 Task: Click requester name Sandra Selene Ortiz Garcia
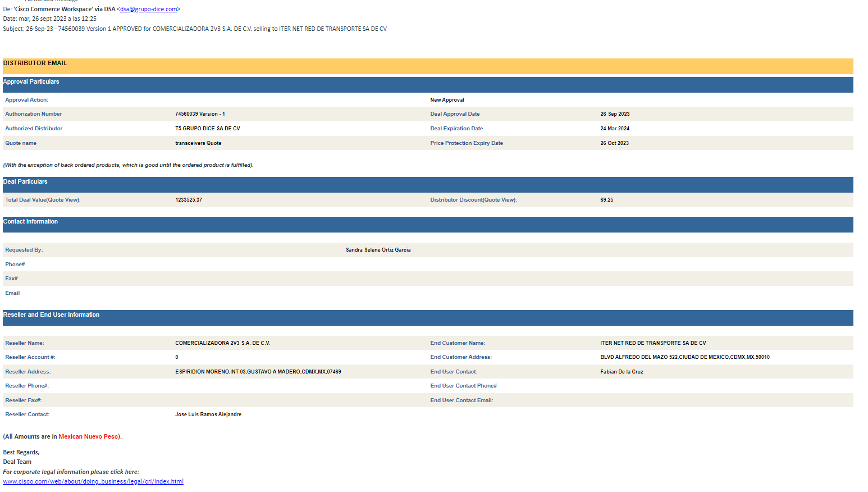tap(378, 250)
